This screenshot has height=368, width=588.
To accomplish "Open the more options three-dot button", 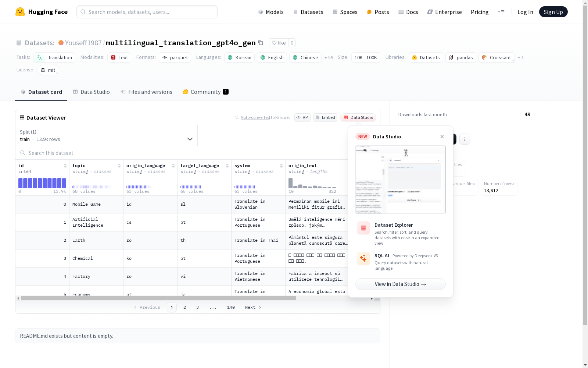I will click(x=465, y=139).
